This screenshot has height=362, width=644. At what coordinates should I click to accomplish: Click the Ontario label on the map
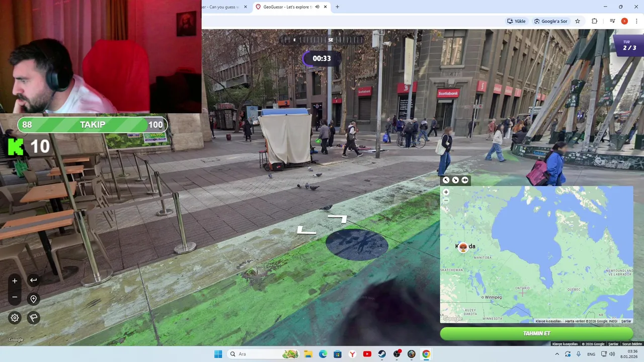pyautogui.click(x=522, y=288)
